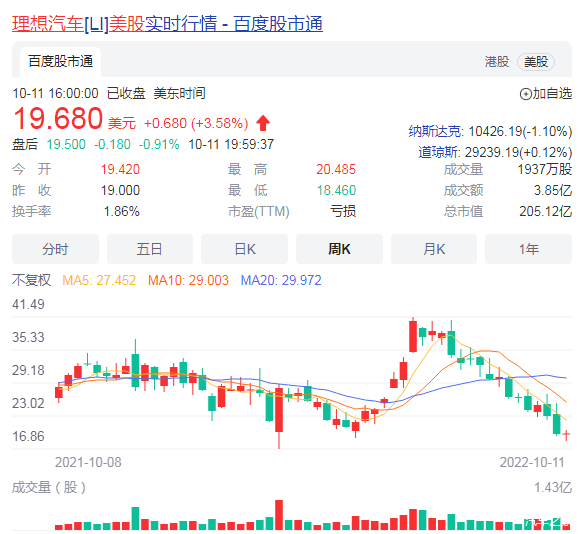The height and width of the screenshot is (534, 578).
Task: Click the tall red candlestick near 41.49 peak
Action: click(413, 335)
